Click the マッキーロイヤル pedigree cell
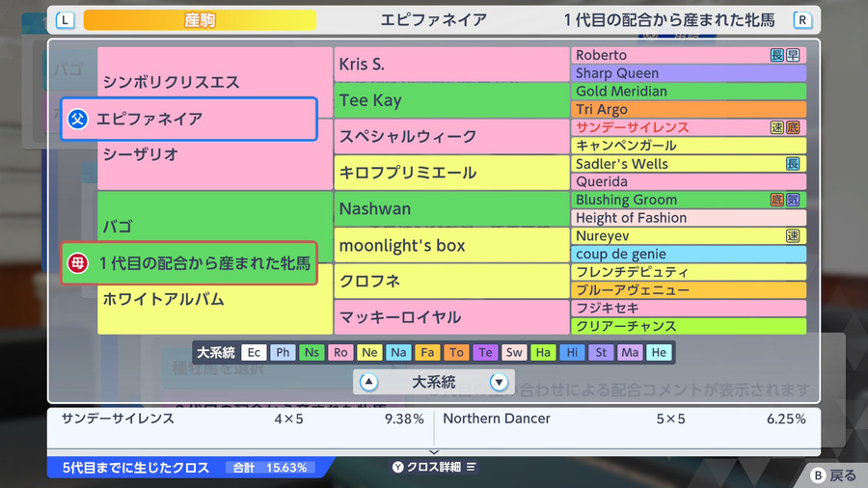 tap(451, 317)
